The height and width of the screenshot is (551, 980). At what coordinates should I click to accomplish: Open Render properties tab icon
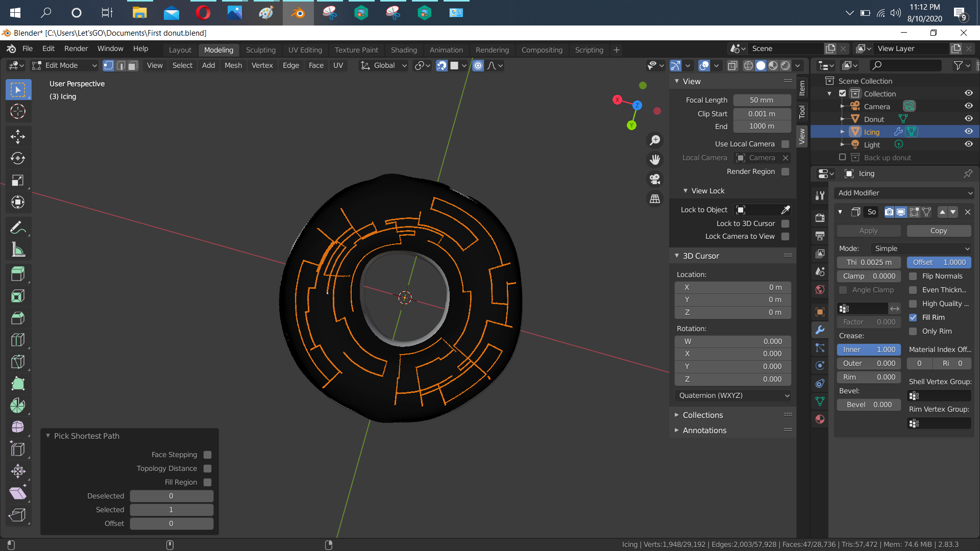point(820,218)
